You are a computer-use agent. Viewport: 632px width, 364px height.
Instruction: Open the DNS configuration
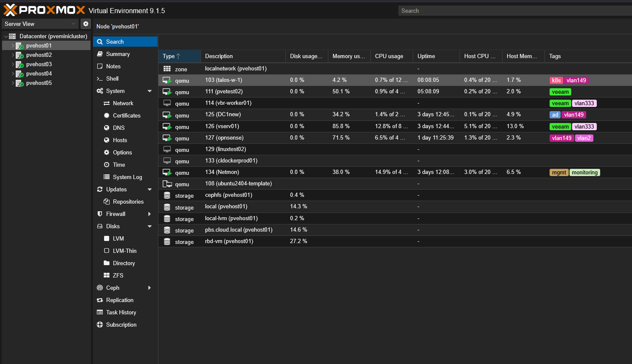point(120,128)
